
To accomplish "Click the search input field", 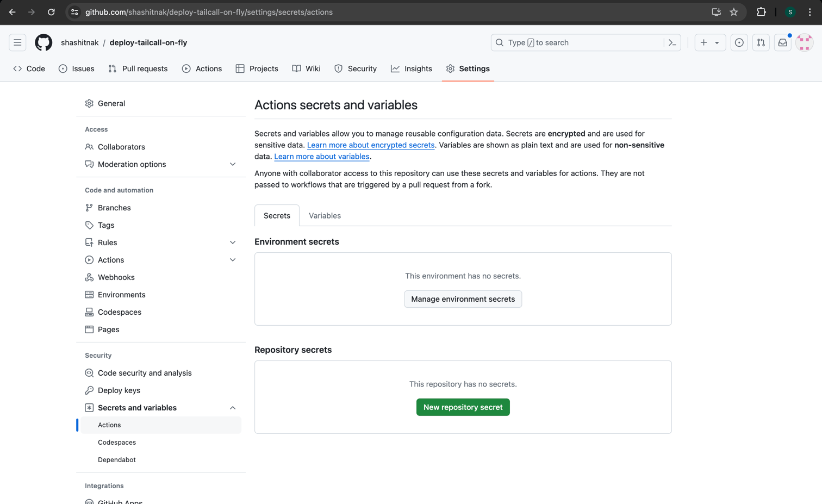I will coord(576,42).
